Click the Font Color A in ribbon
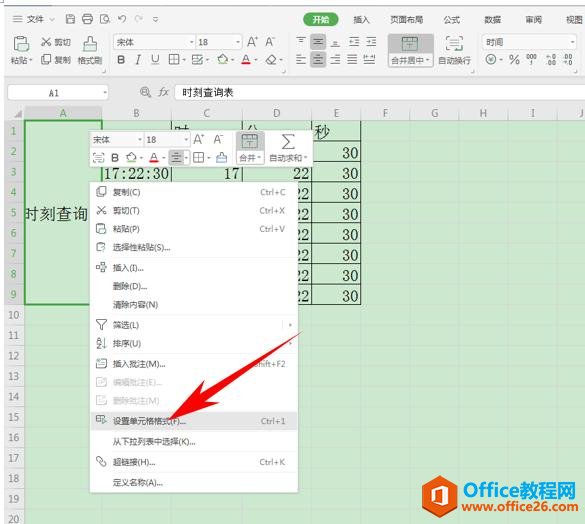 pos(246,59)
